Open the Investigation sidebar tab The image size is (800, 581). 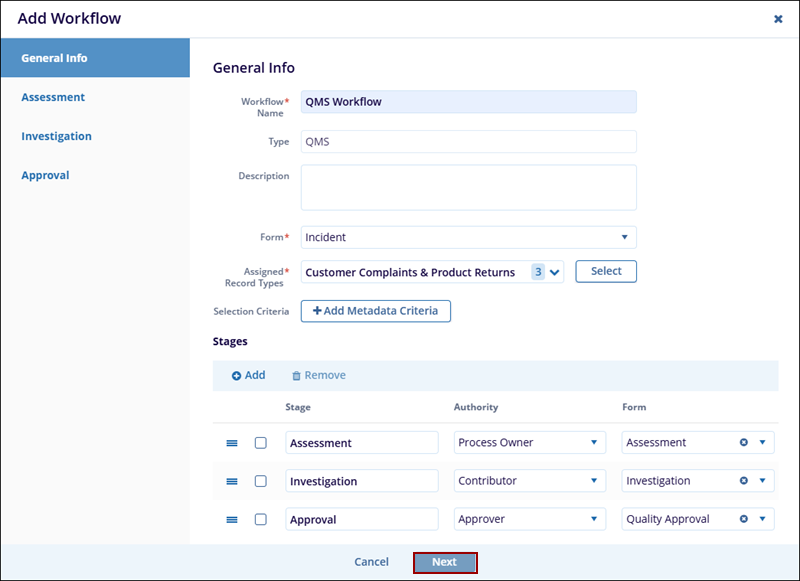click(x=56, y=136)
